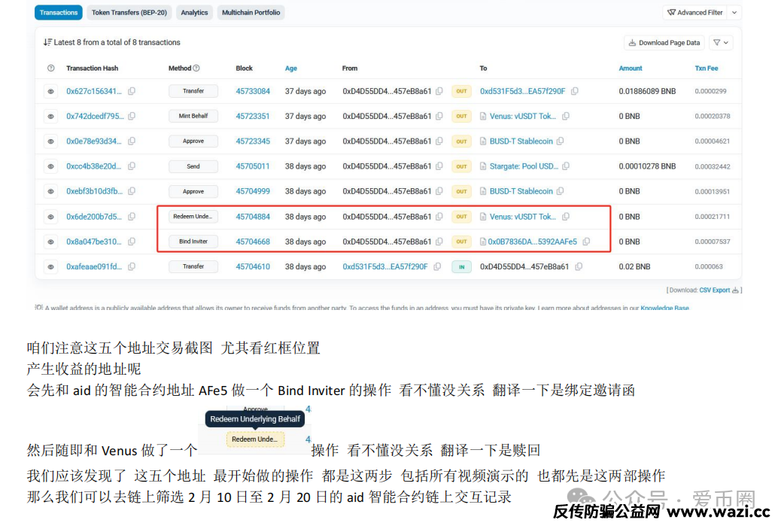Preview transaction 0x8a047be310 with eye icon
781x532 pixels.
pos(51,242)
